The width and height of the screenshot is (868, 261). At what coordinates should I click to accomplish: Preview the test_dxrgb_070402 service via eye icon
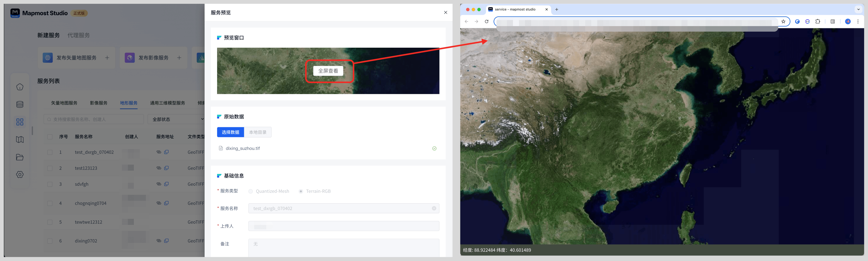[159, 152]
